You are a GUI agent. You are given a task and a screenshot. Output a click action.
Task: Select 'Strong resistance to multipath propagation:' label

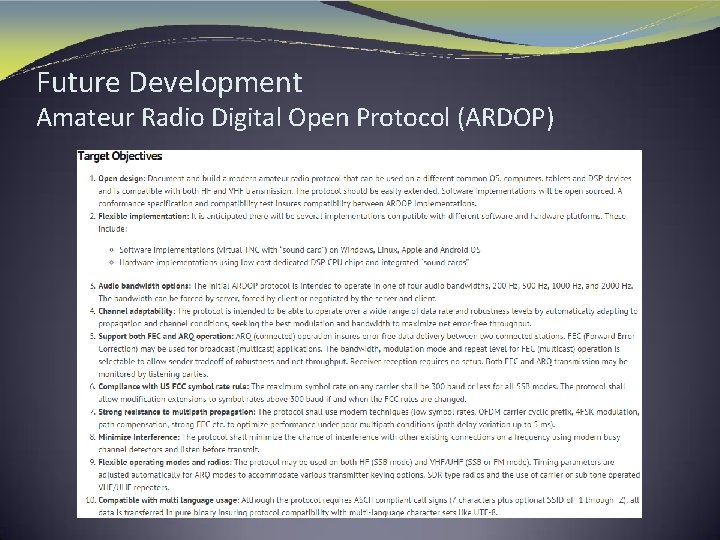(177, 412)
